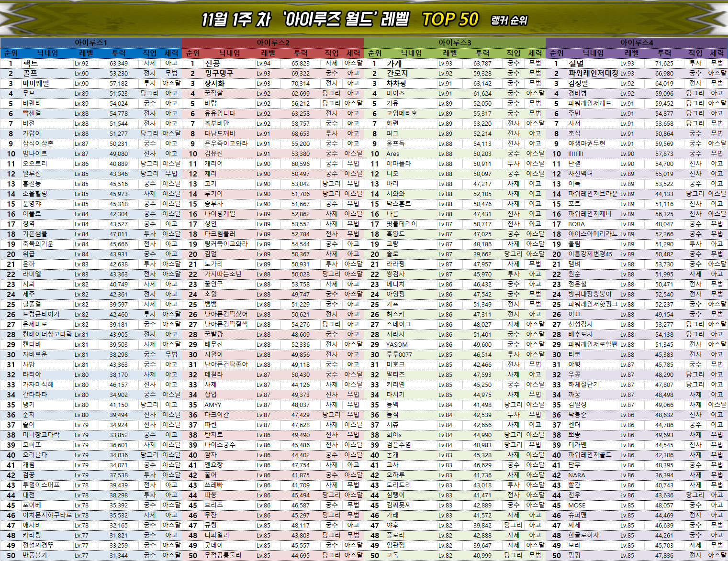This screenshot has width=728, height=561.
Task: Click the AMYY nickname in 아이루즈2
Action: point(213,405)
